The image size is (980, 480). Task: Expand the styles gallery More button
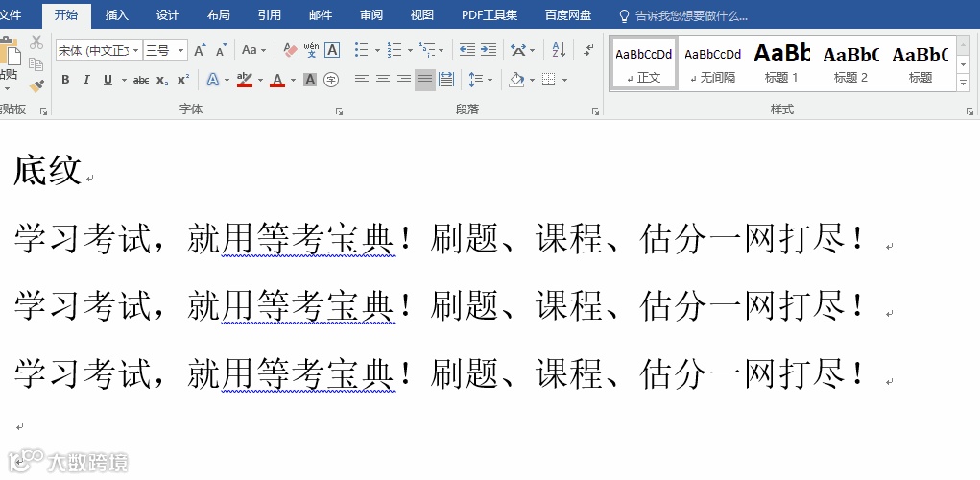[963, 84]
